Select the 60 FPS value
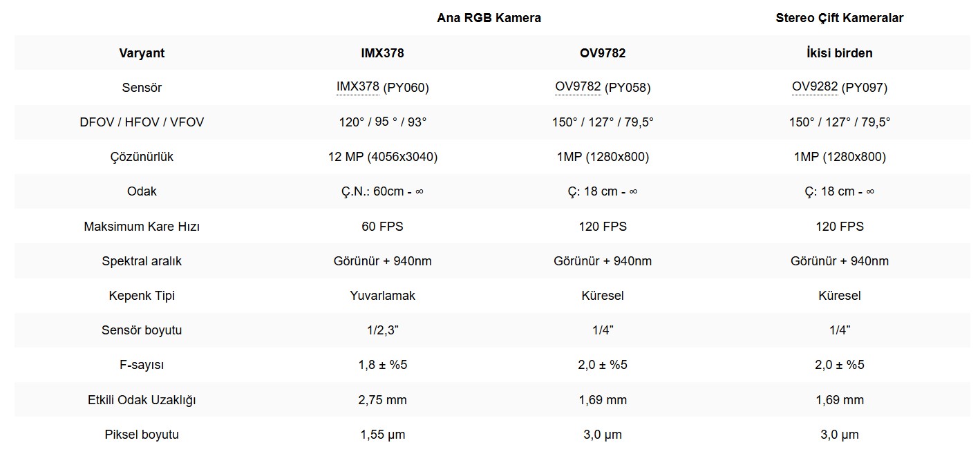This screenshot has width=980, height=465. [x=382, y=227]
